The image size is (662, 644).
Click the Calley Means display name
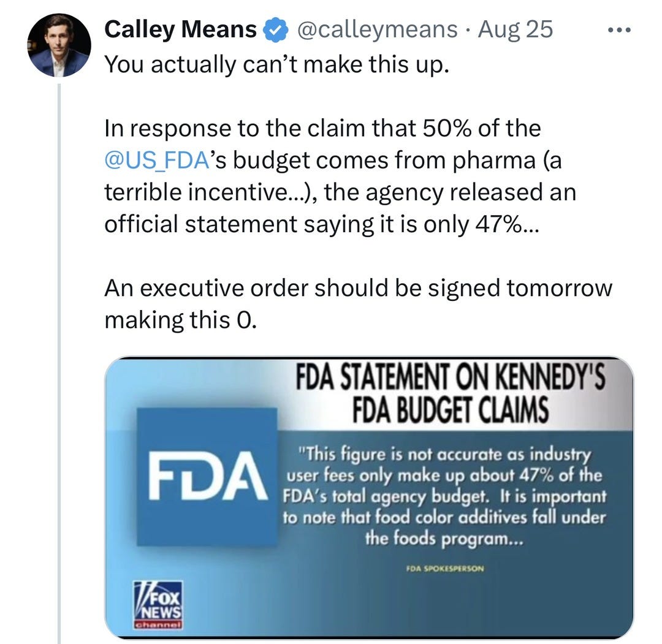pos(180,28)
